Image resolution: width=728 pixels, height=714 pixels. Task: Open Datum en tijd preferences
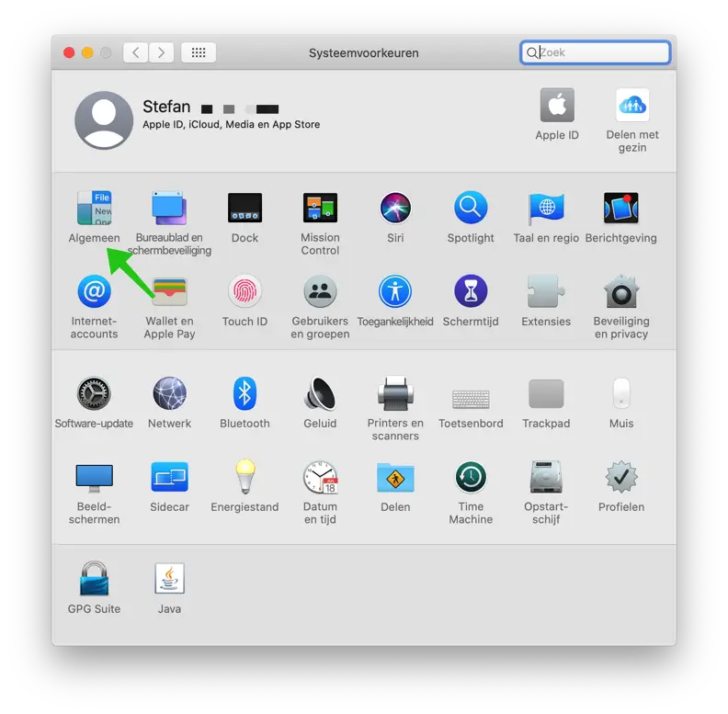point(320,477)
